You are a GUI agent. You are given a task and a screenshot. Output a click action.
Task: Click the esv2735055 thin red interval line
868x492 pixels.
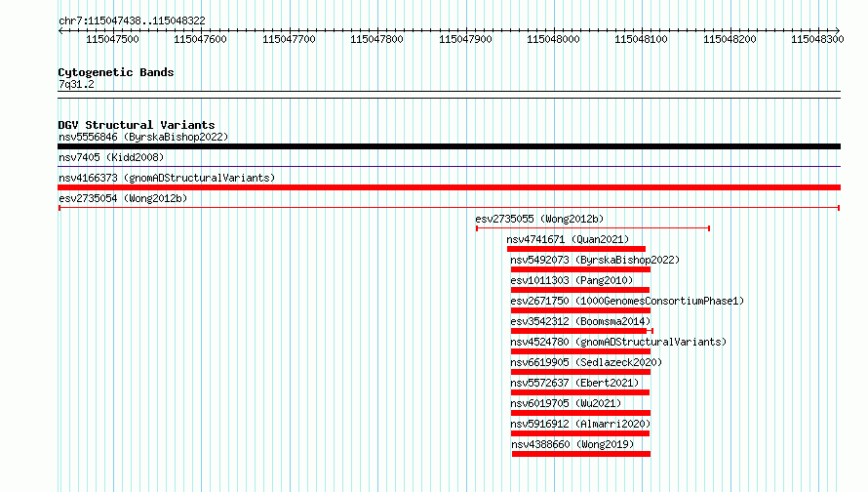tap(593, 228)
